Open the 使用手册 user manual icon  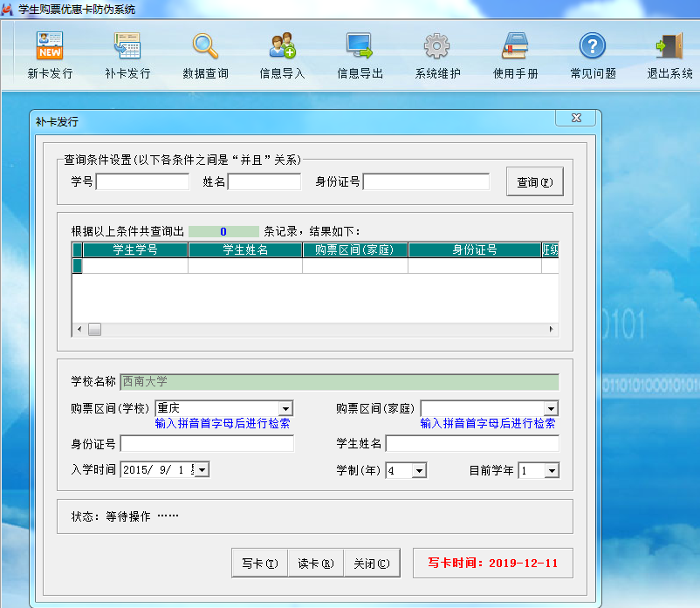point(515,46)
